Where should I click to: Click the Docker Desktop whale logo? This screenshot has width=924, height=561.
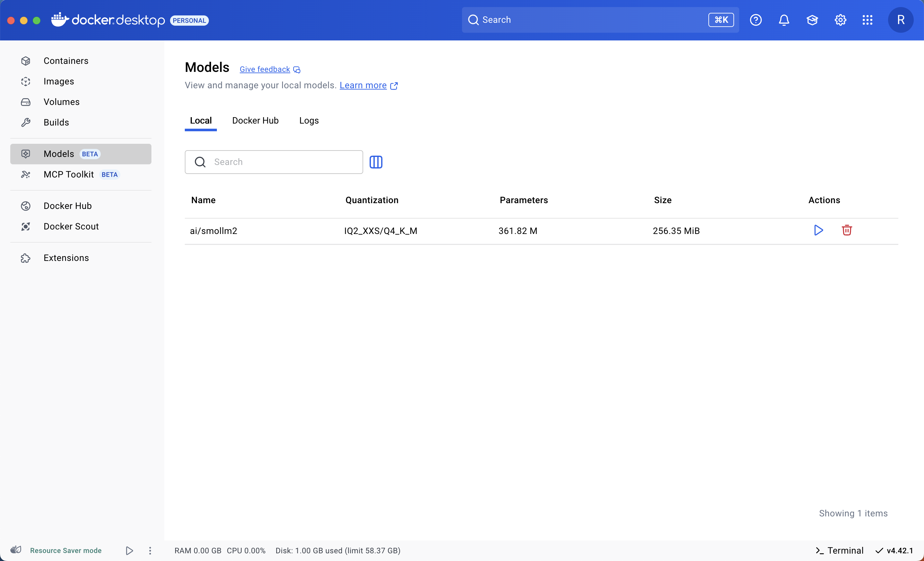[x=60, y=20]
